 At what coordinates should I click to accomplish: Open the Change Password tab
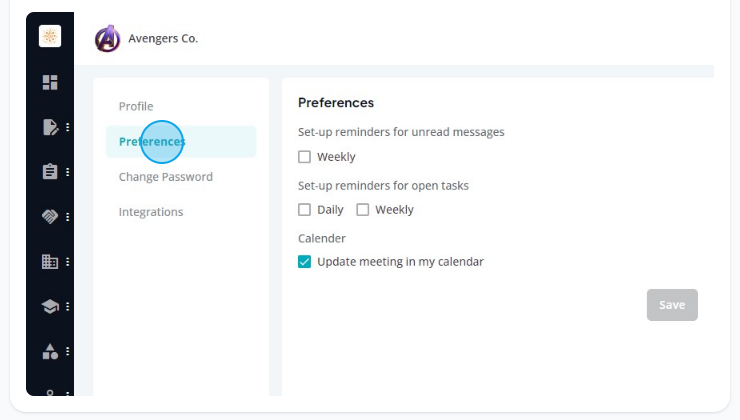(166, 177)
